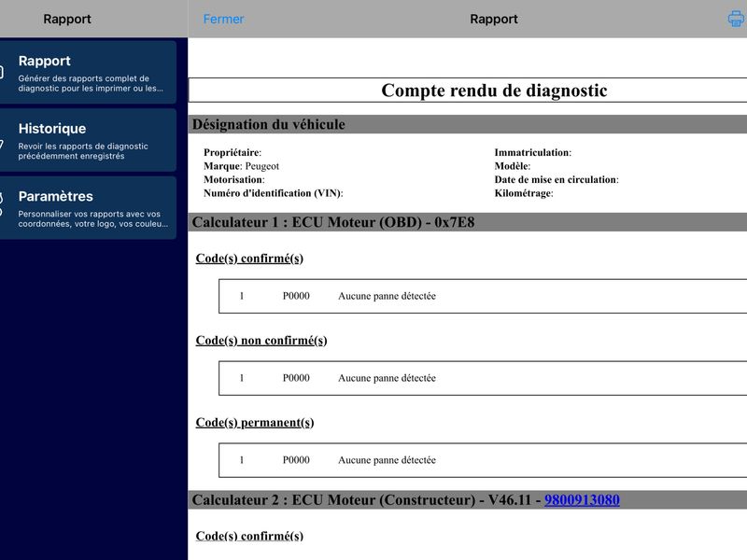Click the first Code(s) confirmé(s) heading
Viewport: 747px width, 560px height.
pyautogui.click(x=249, y=259)
